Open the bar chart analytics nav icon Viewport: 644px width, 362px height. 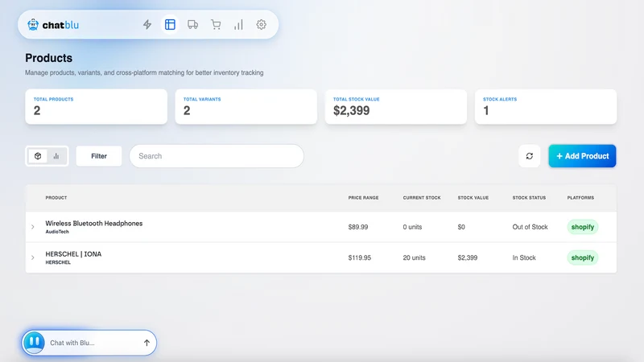coord(238,25)
